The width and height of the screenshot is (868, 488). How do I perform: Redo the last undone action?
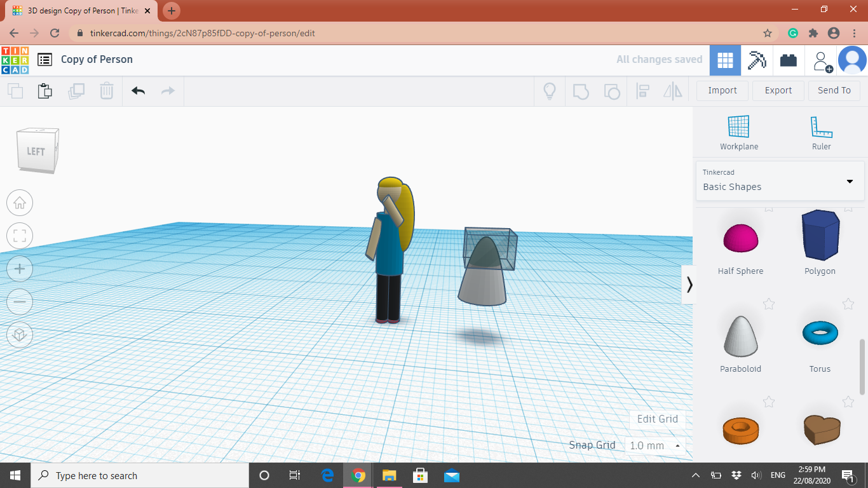pos(168,91)
